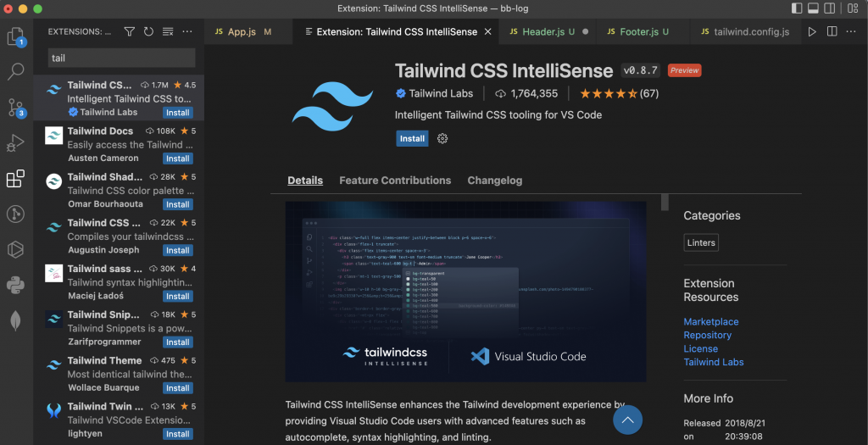
Task: Install Tailwind CSS IntelliSense from detail page
Action: (x=413, y=138)
